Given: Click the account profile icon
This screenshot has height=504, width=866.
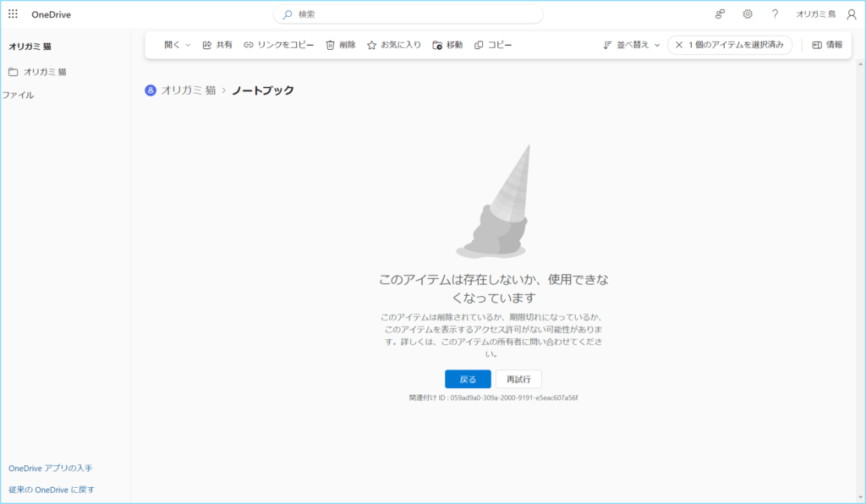Looking at the screenshot, I should pyautogui.click(x=851, y=14).
